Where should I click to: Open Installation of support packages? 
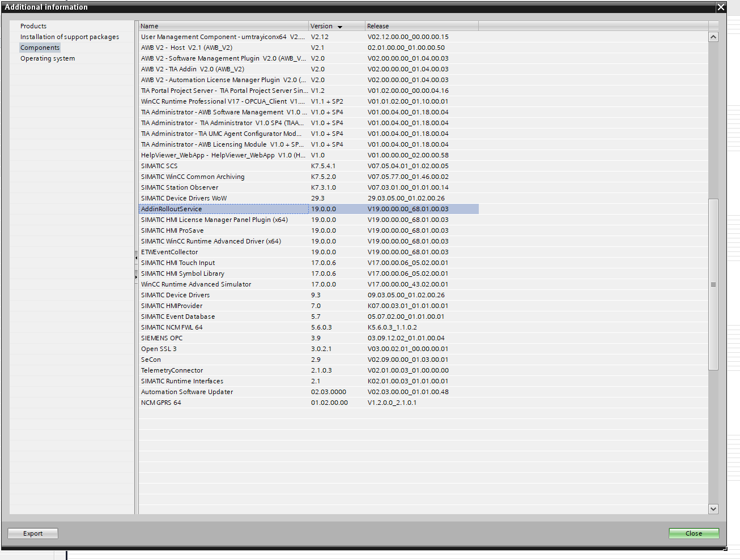(70, 37)
